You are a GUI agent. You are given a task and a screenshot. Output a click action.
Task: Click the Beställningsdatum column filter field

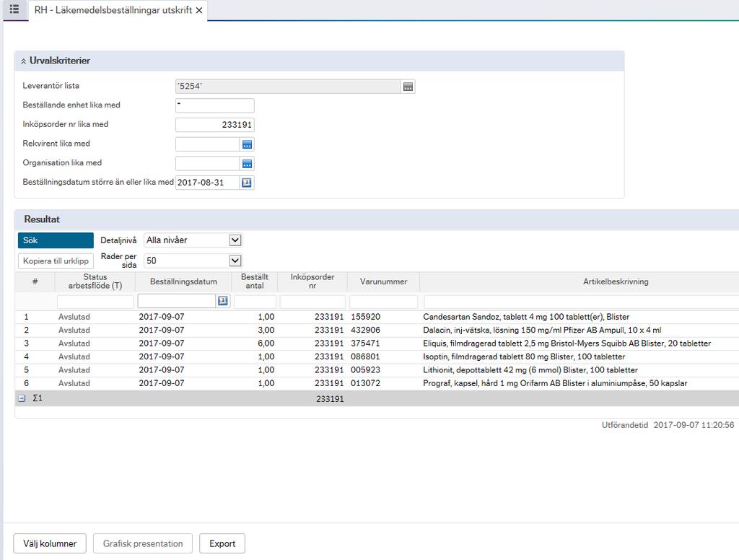(177, 301)
